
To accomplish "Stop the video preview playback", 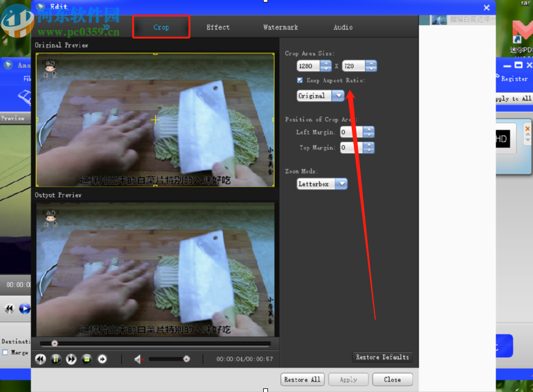I will coord(87,359).
